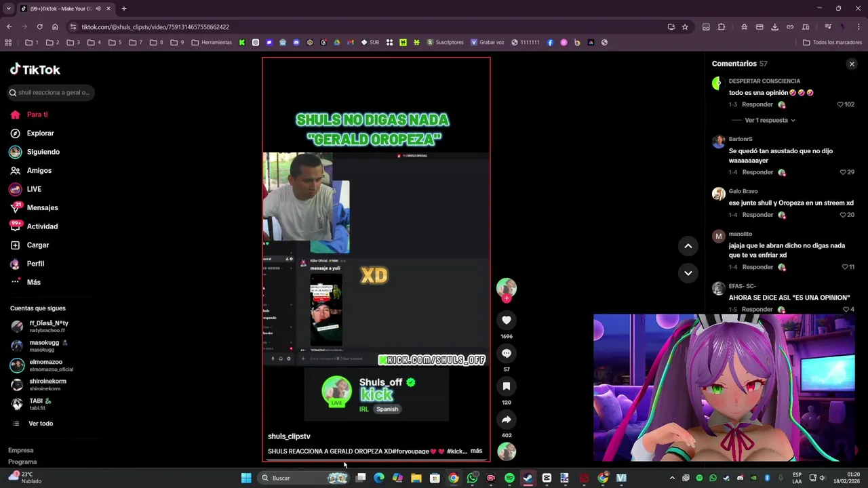The image size is (868, 488).
Task: Open the Programa footer link
Action: pos(22,462)
